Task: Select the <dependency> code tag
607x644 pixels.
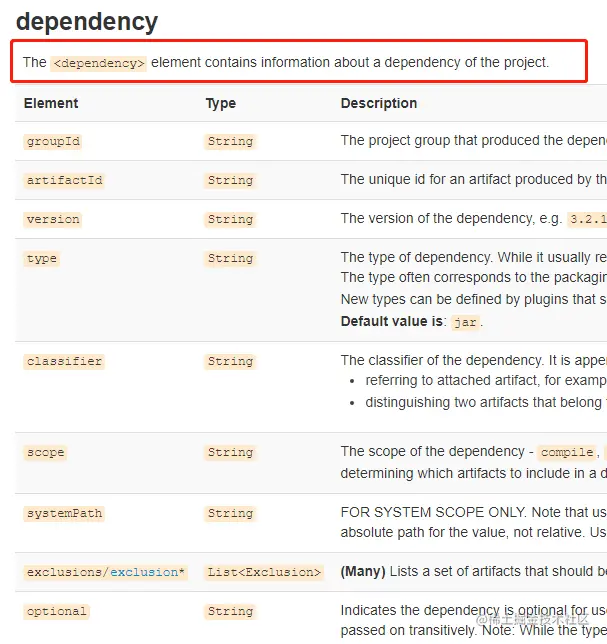Action: 99,63
